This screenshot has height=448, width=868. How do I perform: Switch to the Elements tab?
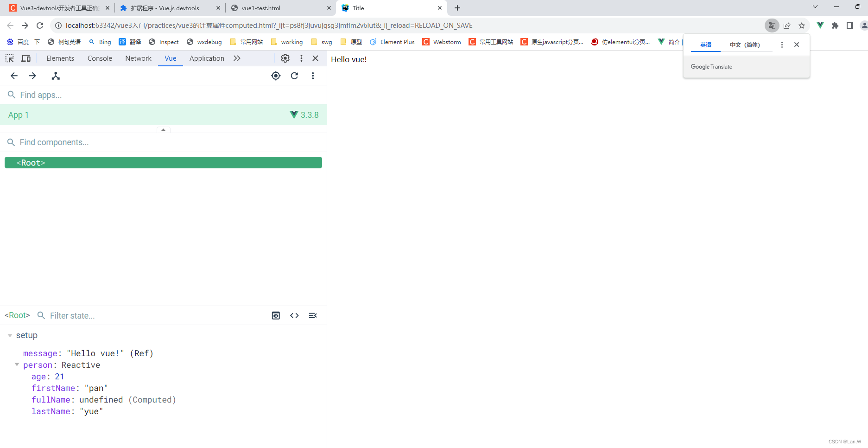click(x=60, y=58)
